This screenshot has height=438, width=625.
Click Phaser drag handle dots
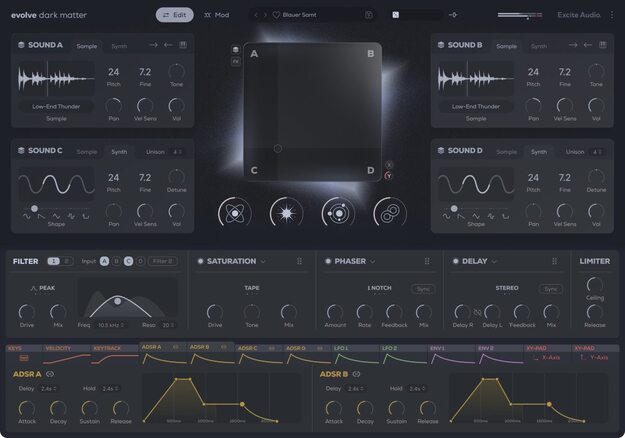click(427, 261)
